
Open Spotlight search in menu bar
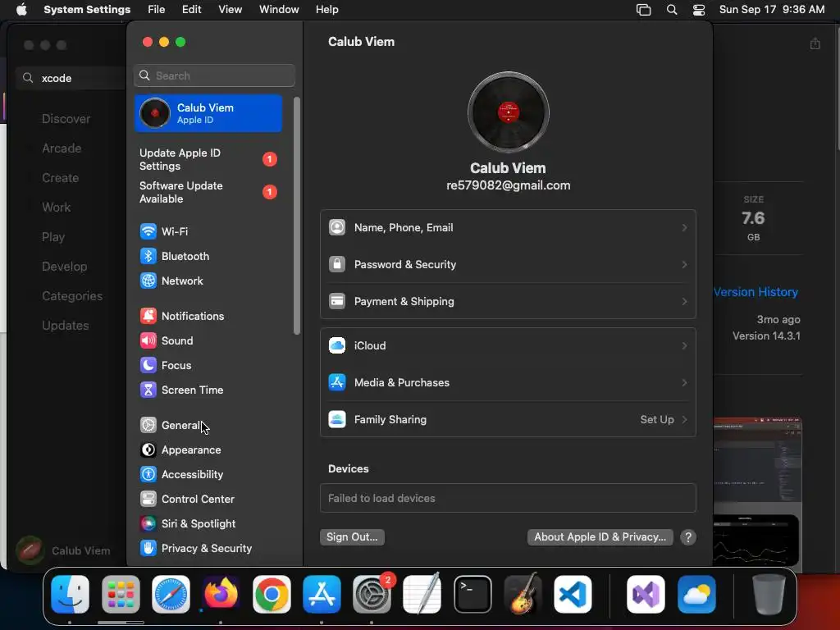(x=671, y=10)
